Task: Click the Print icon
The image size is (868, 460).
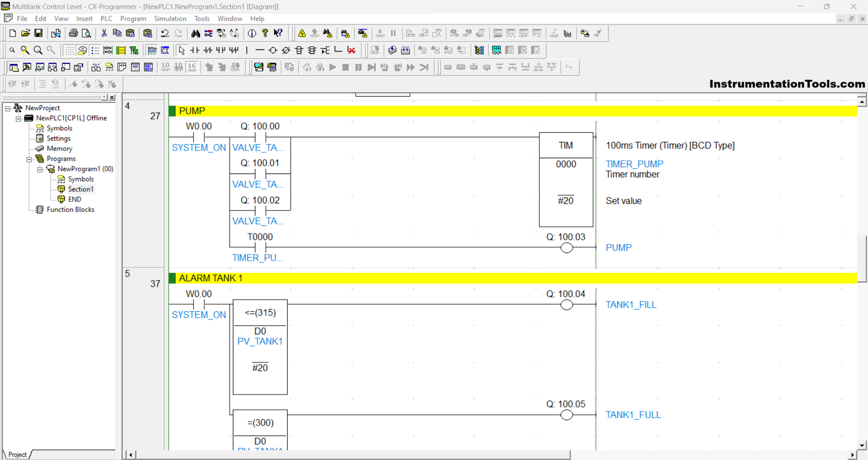Action: pos(73,33)
